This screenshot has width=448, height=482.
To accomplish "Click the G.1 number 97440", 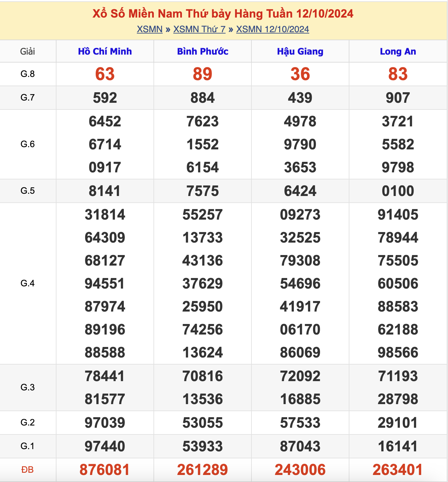I will click(105, 446).
